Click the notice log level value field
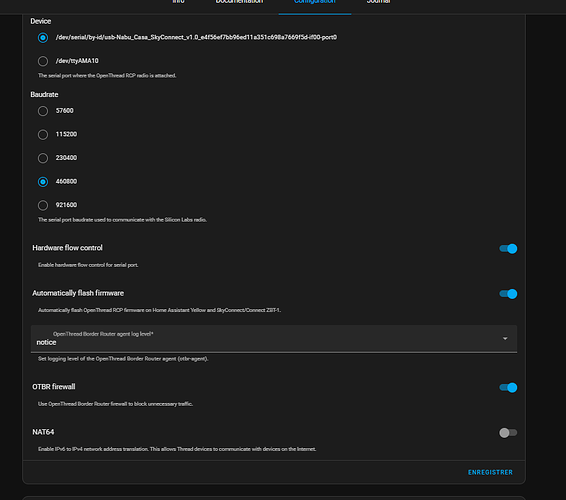This screenshot has height=500, width=566. (274, 339)
